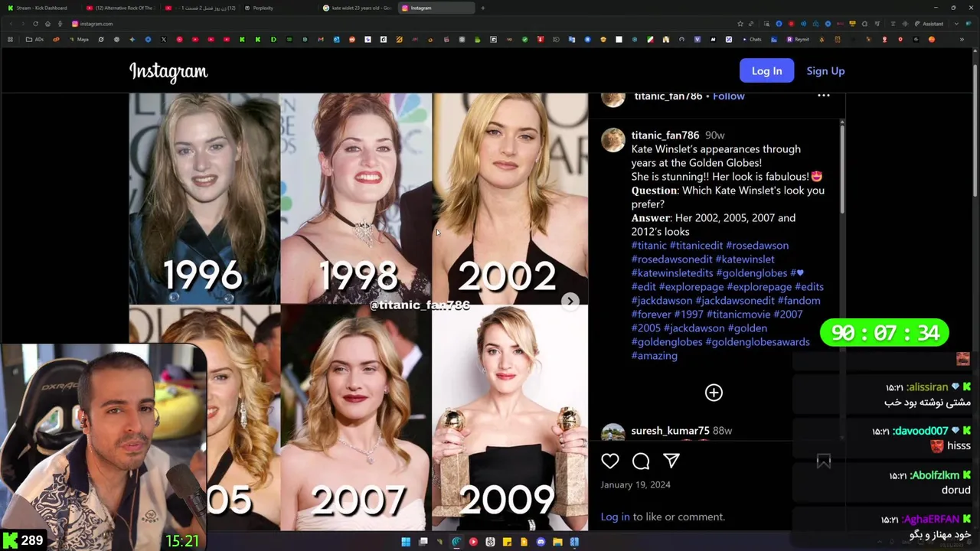Click the Log In button
This screenshot has width=980, height=551.
pos(766,70)
